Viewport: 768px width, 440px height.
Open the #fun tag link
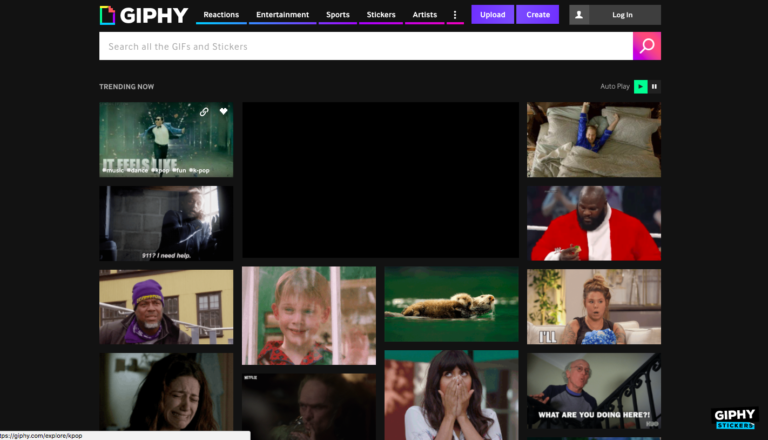tap(179, 171)
